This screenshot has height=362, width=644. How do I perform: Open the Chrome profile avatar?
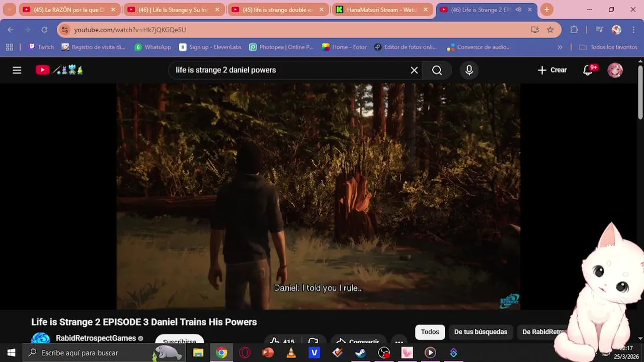click(616, 30)
